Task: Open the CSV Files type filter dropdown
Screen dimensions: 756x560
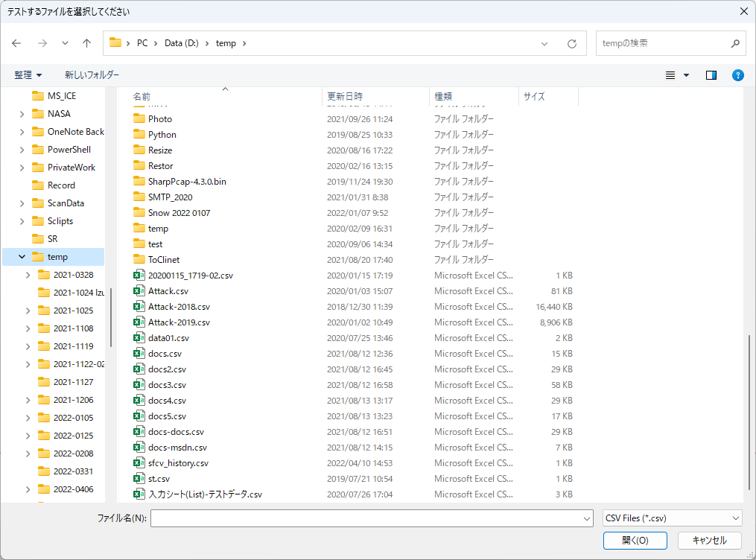Action: [672, 518]
